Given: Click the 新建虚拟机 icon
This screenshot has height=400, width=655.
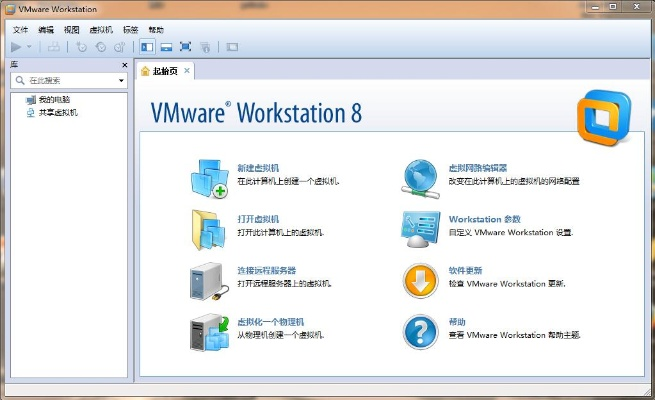Looking at the screenshot, I should (210, 178).
